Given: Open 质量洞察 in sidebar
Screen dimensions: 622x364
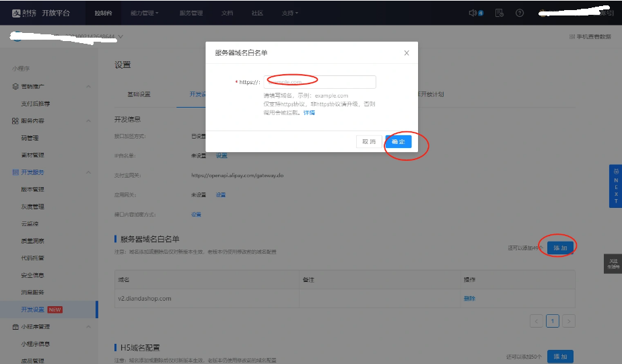Looking at the screenshot, I should (x=32, y=241).
